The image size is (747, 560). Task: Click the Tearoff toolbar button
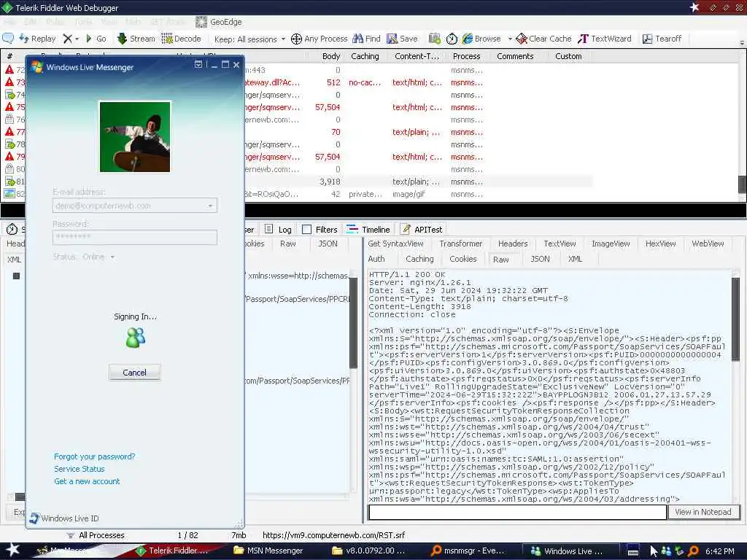662,39
